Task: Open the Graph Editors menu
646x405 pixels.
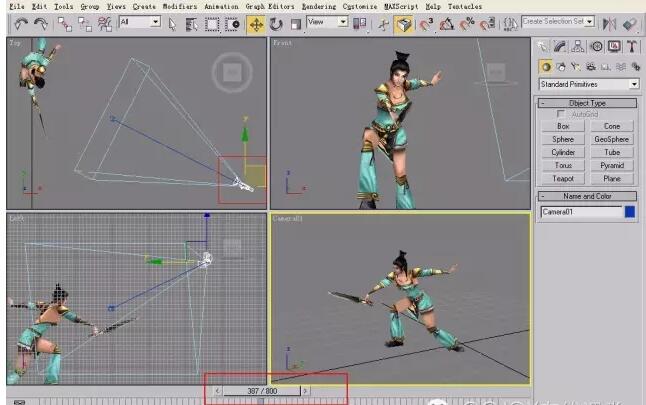Action: [270, 7]
